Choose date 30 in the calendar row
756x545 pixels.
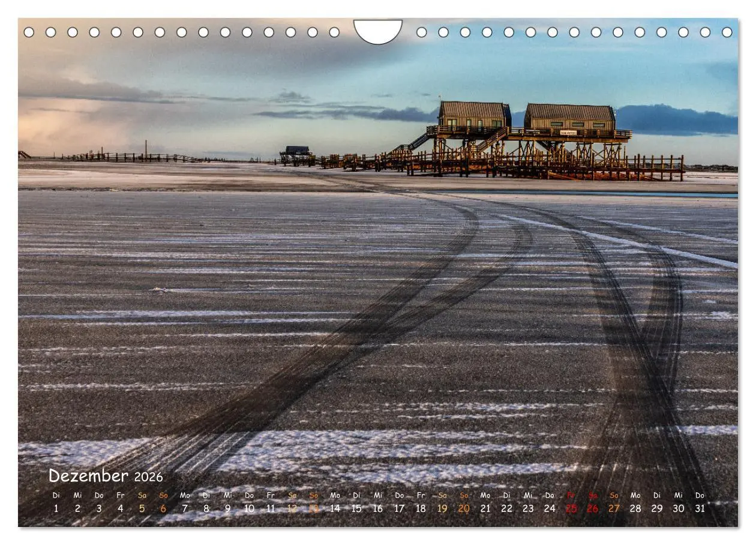point(678,508)
